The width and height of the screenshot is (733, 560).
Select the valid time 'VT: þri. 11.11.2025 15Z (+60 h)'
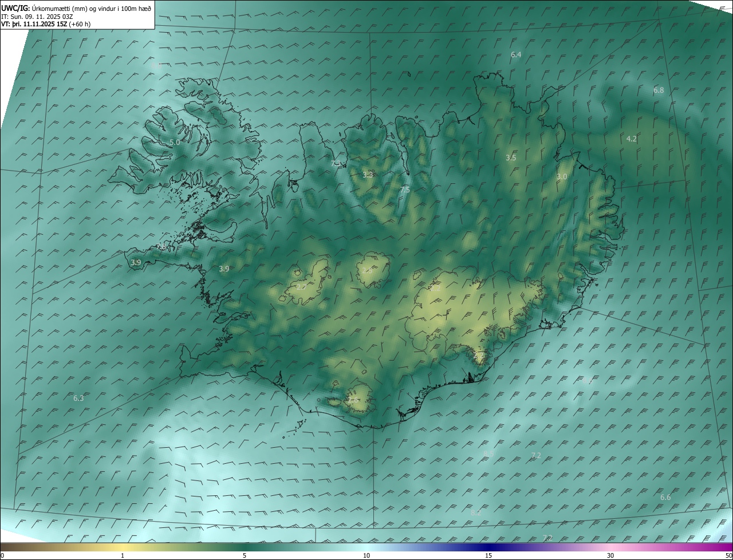[45, 24]
